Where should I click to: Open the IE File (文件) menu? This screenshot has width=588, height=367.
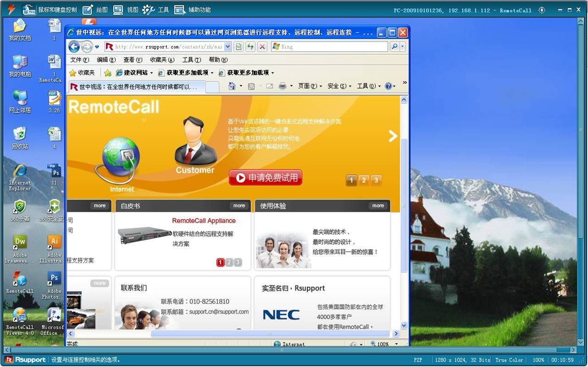tap(79, 60)
